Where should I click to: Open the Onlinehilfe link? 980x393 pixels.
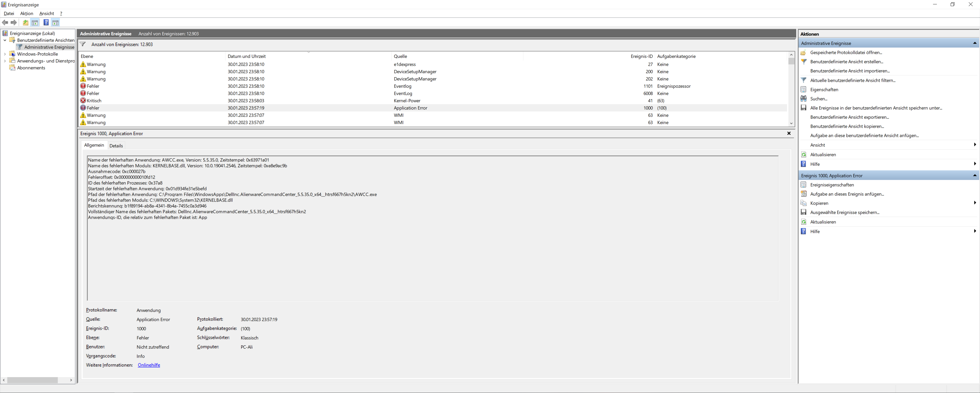[x=149, y=365]
